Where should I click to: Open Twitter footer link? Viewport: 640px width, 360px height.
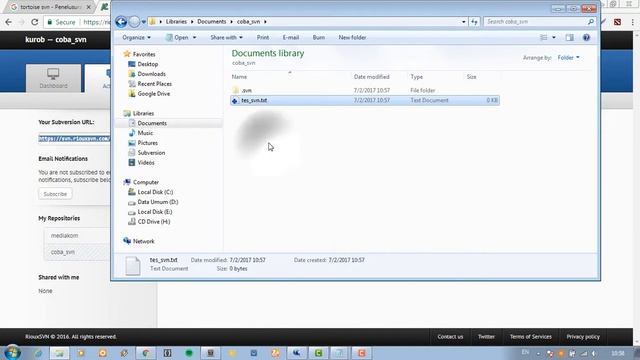(486, 337)
